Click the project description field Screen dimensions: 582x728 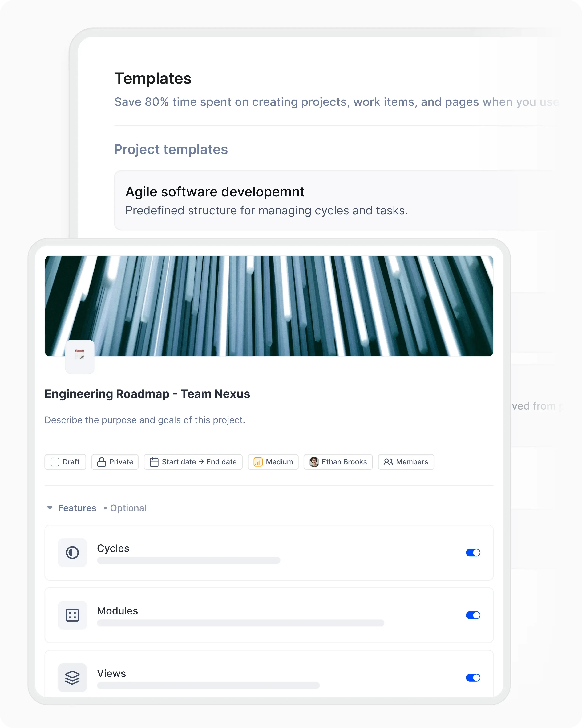145,420
